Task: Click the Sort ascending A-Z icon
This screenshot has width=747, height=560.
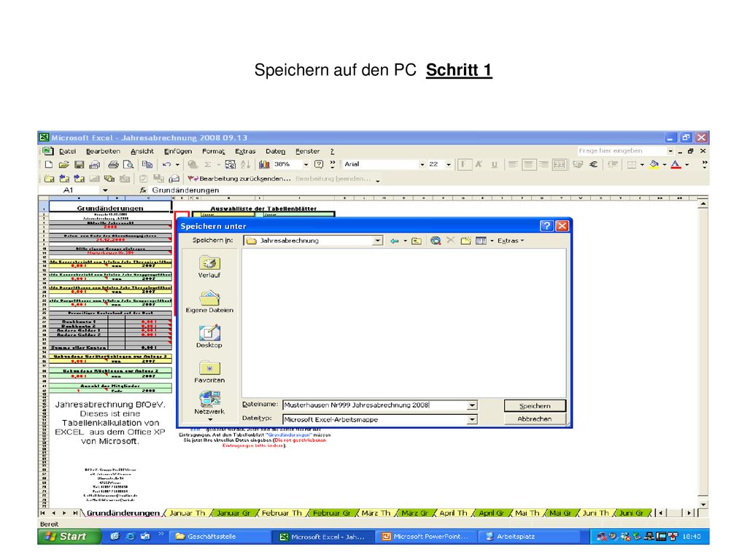Action: click(x=245, y=164)
